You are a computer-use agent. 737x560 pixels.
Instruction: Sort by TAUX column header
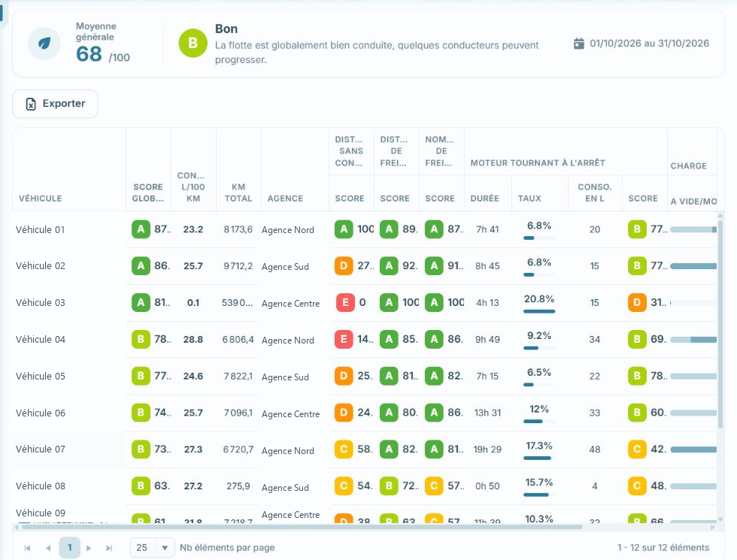coord(529,198)
